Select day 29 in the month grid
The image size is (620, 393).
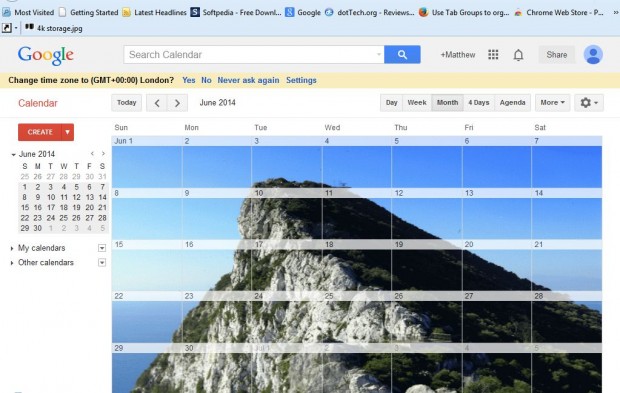point(147,368)
